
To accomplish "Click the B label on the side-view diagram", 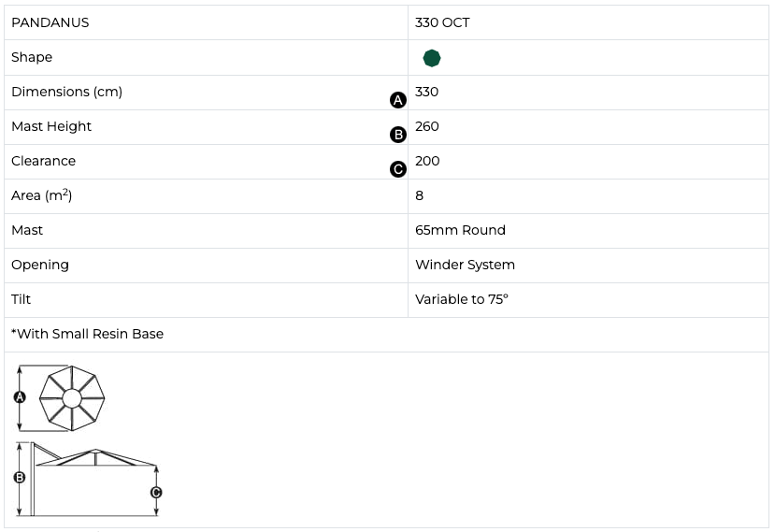I will point(19,477).
